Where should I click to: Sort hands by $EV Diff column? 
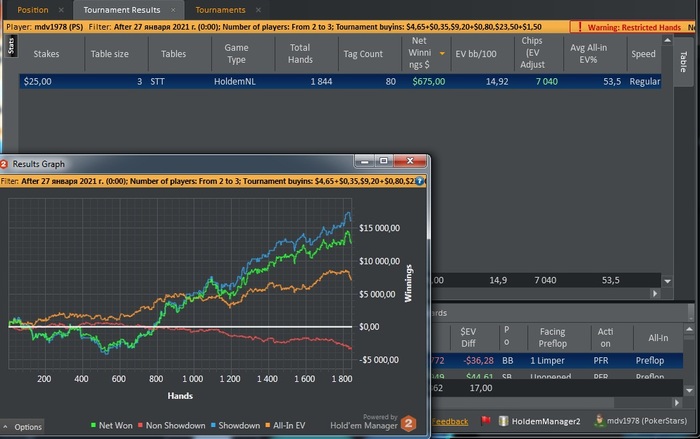pyautogui.click(x=468, y=337)
